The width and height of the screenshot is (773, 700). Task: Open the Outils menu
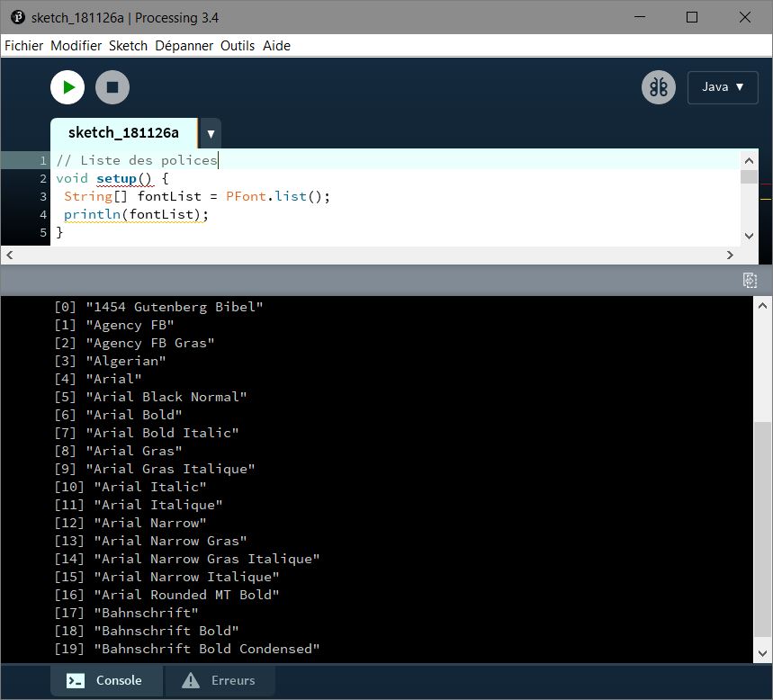click(238, 46)
